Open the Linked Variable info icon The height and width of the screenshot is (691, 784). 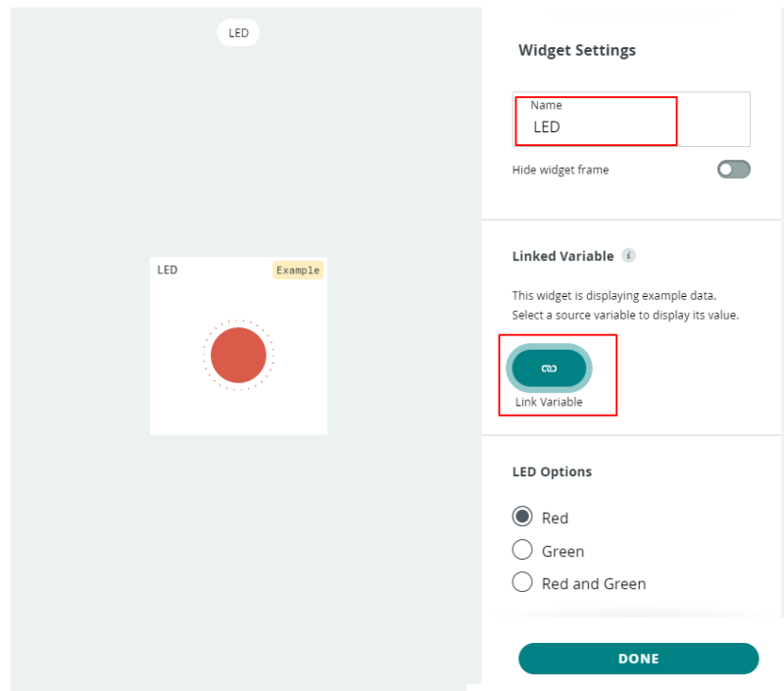click(628, 256)
